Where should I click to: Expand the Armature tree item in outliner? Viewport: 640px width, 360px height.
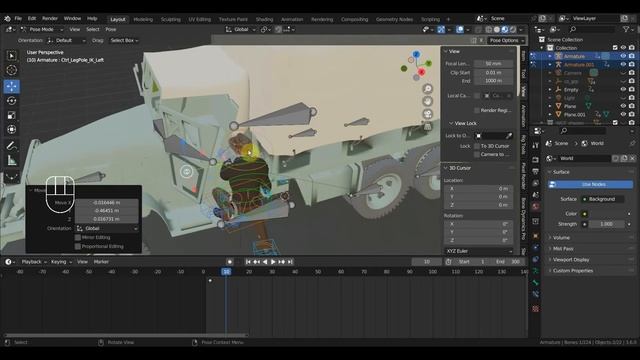click(x=550, y=56)
